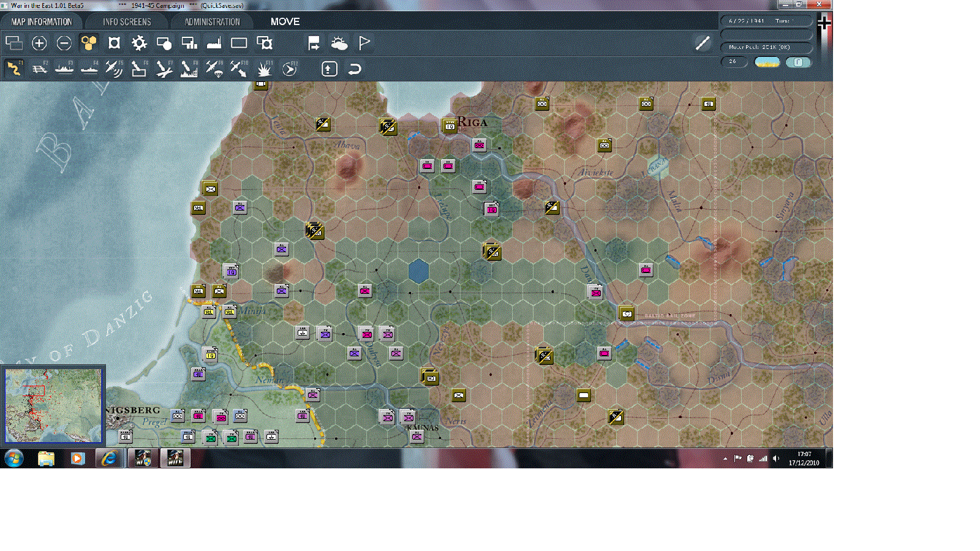This screenshot has width=980, height=551.
Task: Open Internet Explorer from the taskbar
Action: [110, 458]
